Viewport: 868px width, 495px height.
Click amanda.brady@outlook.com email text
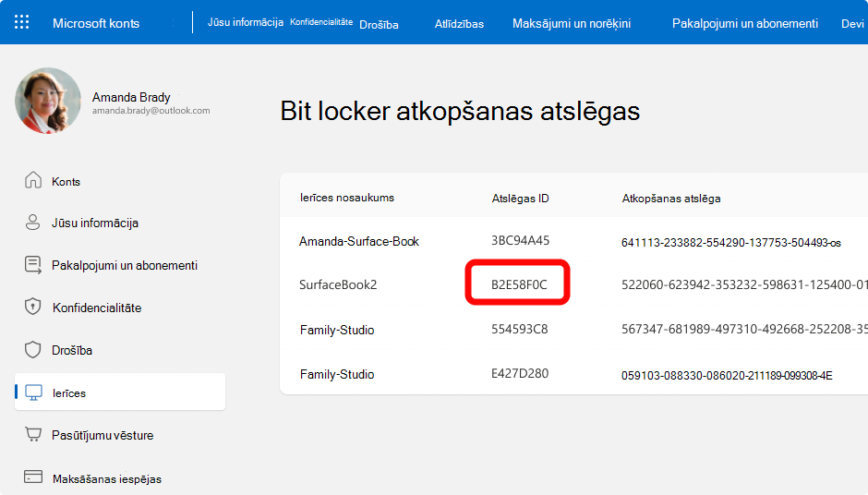pyautogui.click(x=151, y=110)
